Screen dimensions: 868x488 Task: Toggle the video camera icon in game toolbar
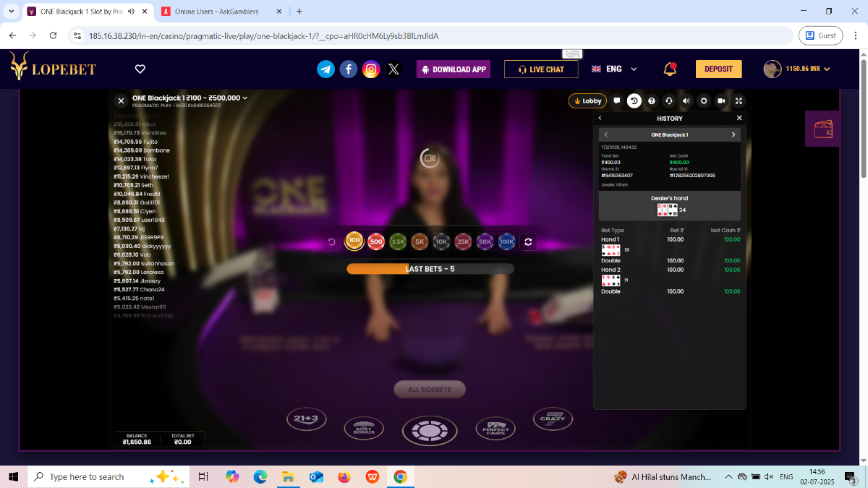(721, 101)
